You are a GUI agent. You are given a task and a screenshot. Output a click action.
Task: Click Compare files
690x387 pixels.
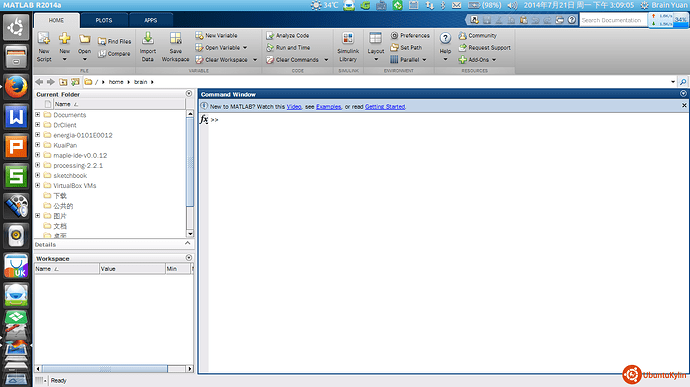pos(114,54)
